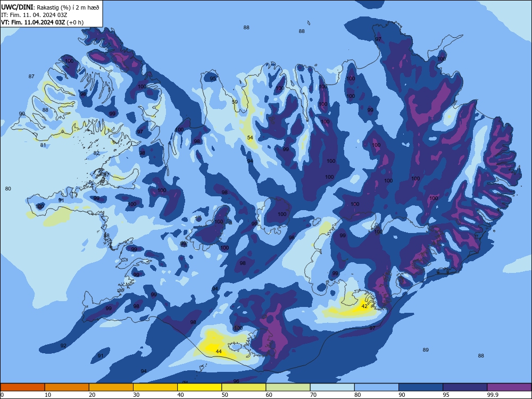532x399 pixels.
Task: Click the 'UWC/DINI: Rakastig (%) í 2 m hæð' title
Action: point(50,7)
